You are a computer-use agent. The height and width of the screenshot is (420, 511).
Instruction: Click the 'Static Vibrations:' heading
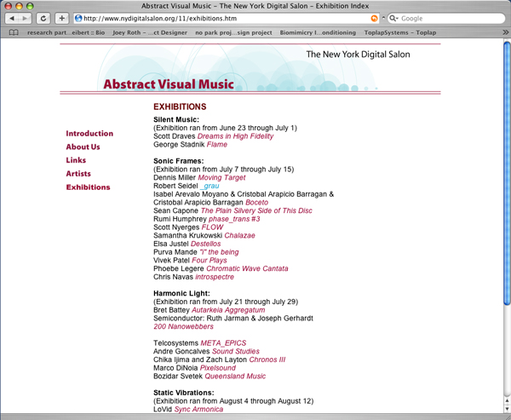click(x=183, y=393)
